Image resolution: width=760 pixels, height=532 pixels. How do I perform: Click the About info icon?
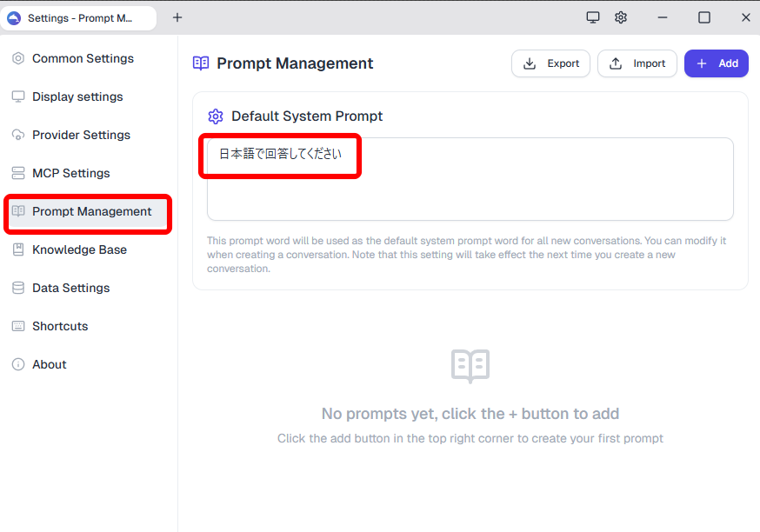click(18, 364)
